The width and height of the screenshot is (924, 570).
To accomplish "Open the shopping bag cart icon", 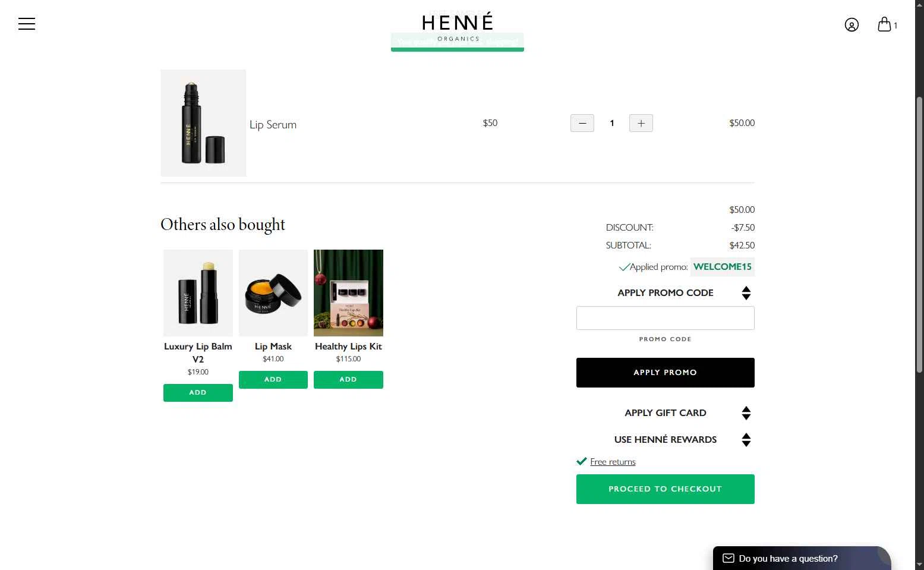I will click(x=885, y=24).
